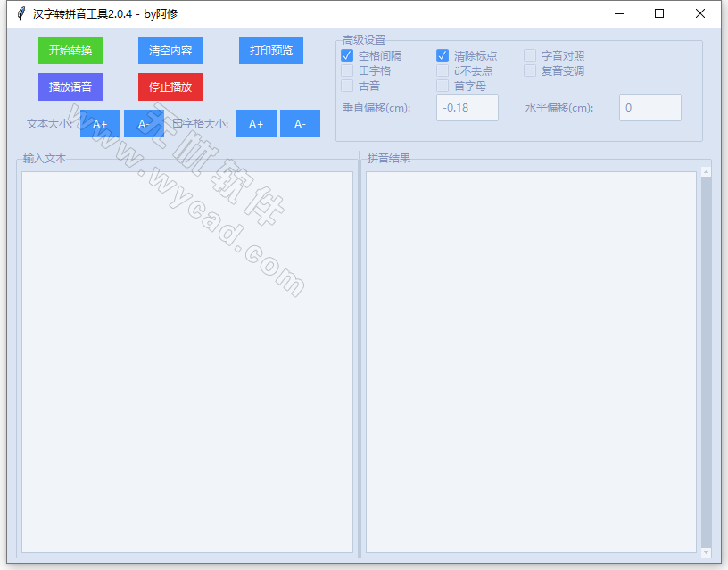Uncheck the 空格间隔 checkbox
This screenshot has width=728, height=570.
point(347,55)
